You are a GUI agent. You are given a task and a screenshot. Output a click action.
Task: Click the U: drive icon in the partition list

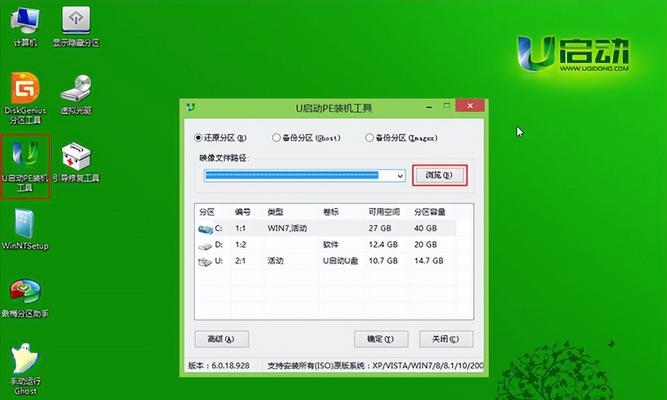click(x=205, y=262)
